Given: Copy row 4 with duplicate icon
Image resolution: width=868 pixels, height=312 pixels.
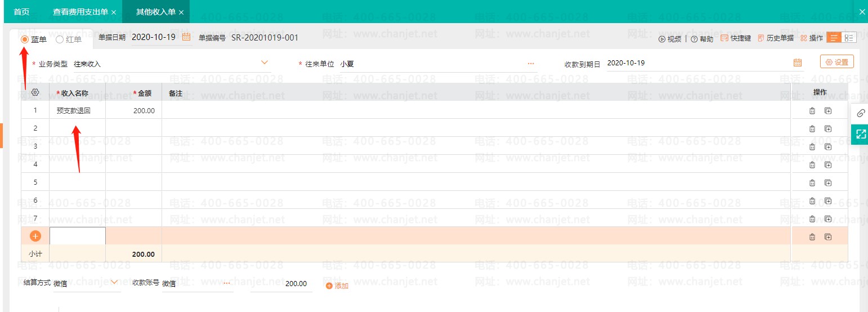Looking at the screenshot, I should pos(828,164).
